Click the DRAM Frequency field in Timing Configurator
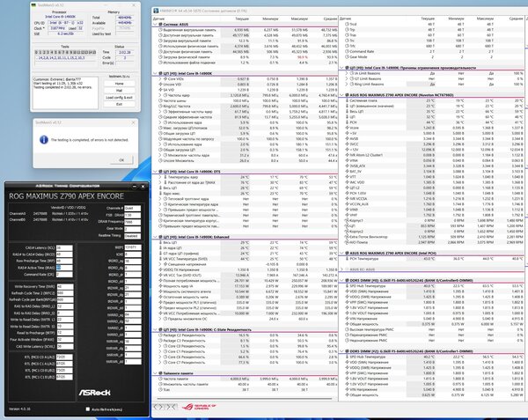The height and width of the screenshot is (420, 528). [x=132, y=222]
